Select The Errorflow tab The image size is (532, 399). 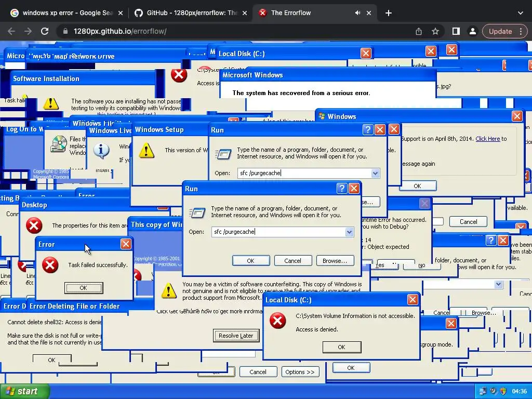[314, 13]
